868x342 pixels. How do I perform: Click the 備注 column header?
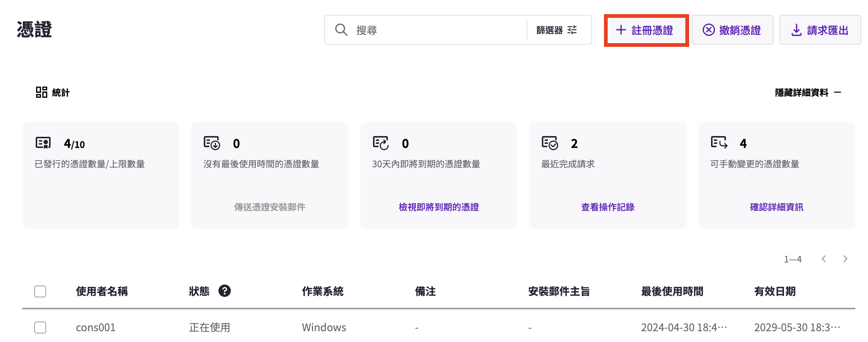click(425, 291)
